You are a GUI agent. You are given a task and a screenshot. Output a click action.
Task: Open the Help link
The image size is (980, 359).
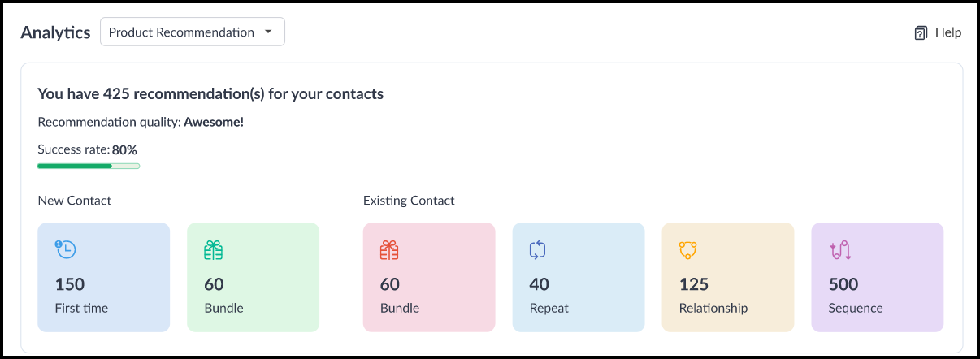947,32
